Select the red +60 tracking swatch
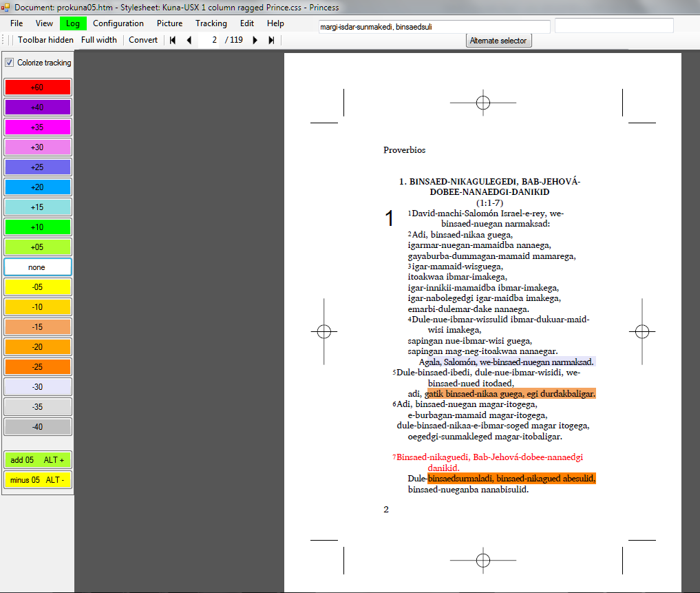The image size is (700, 593). (x=37, y=87)
